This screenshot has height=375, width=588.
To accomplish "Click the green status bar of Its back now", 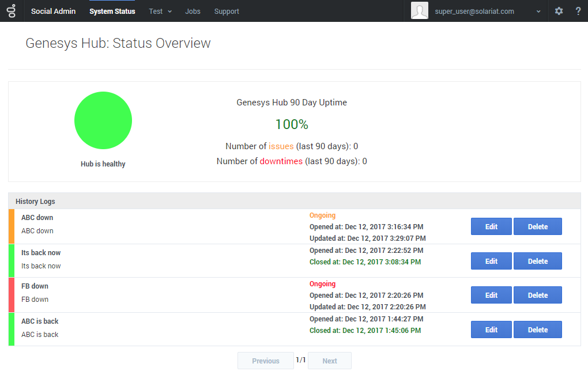I will pyautogui.click(x=12, y=261).
